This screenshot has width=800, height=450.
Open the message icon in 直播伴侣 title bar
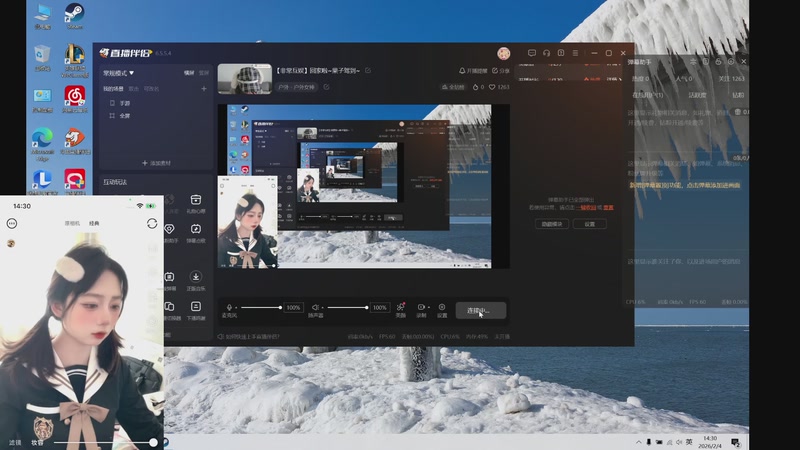tap(532, 53)
